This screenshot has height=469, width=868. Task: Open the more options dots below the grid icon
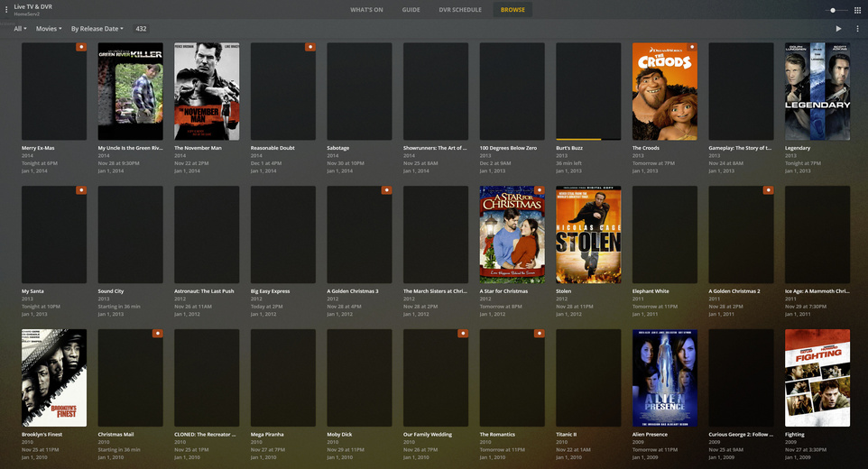(x=857, y=29)
